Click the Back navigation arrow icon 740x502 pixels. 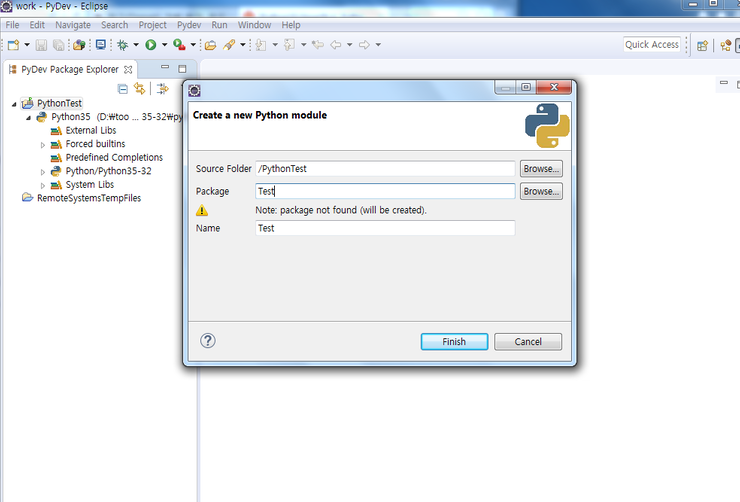336,45
